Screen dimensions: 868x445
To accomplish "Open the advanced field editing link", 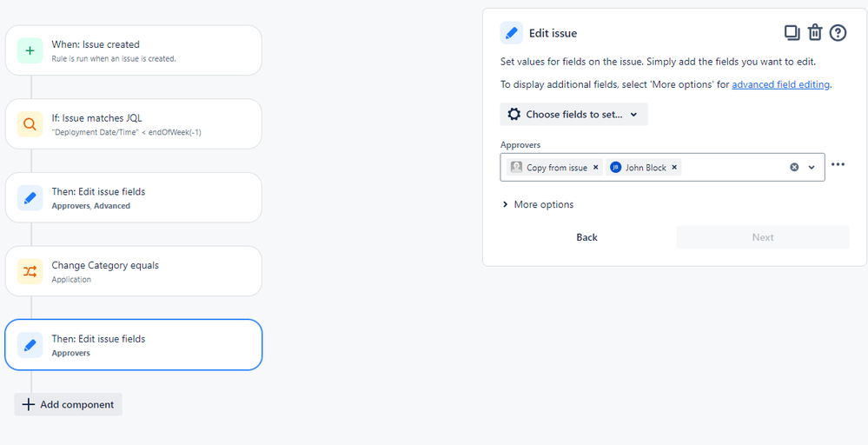I will point(780,84).
